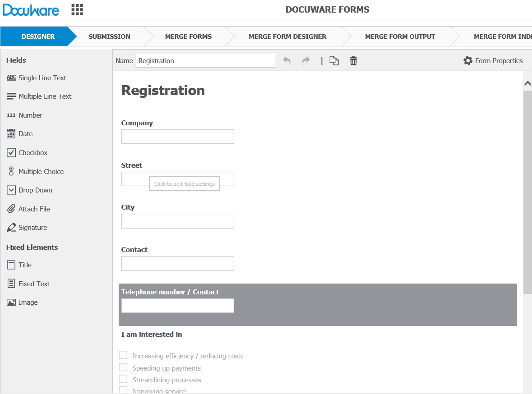Image resolution: width=532 pixels, height=394 pixels.
Task: Add a Checkbox field from the Fields panel
Action: (31, 152)
